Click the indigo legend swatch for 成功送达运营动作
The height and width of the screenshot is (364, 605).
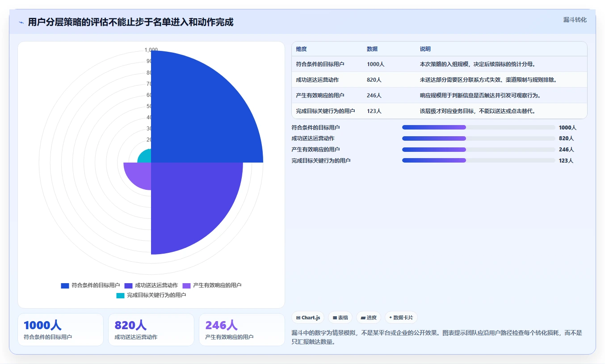point(128,285)
